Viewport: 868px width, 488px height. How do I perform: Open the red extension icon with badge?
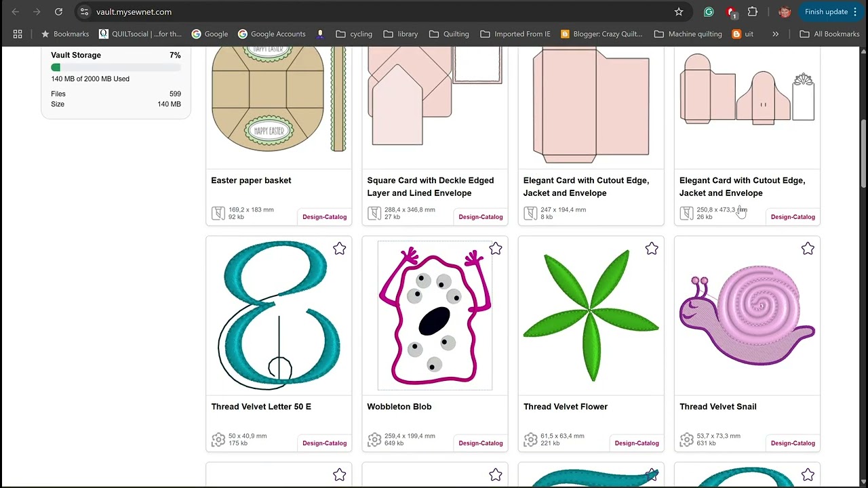(x=731, y=12)
